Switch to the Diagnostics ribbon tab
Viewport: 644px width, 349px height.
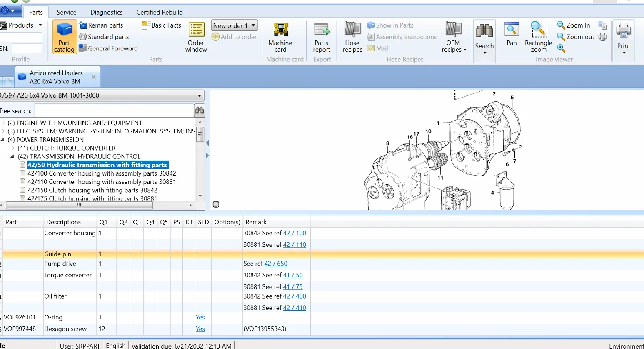point(106,12)
